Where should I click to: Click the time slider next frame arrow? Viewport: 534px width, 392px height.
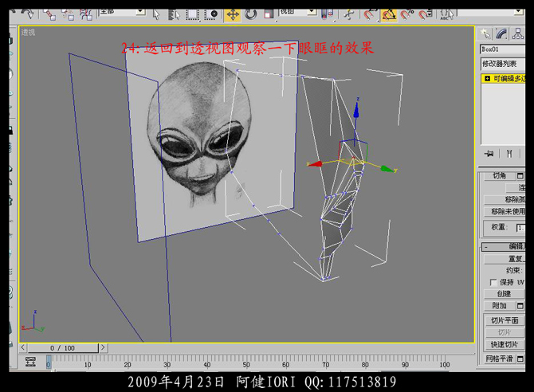pos(103,347)
